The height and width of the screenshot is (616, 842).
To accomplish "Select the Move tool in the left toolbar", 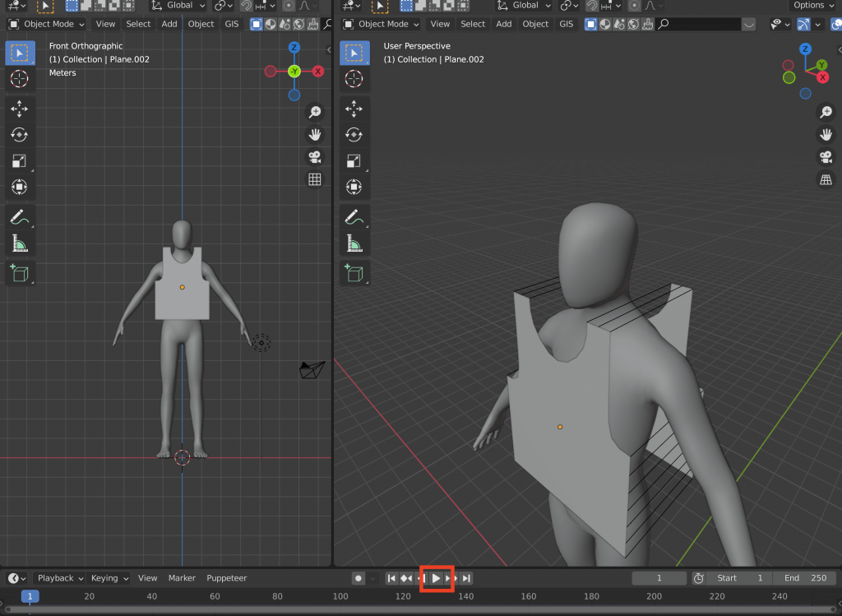I will click(x=20, y=108).
